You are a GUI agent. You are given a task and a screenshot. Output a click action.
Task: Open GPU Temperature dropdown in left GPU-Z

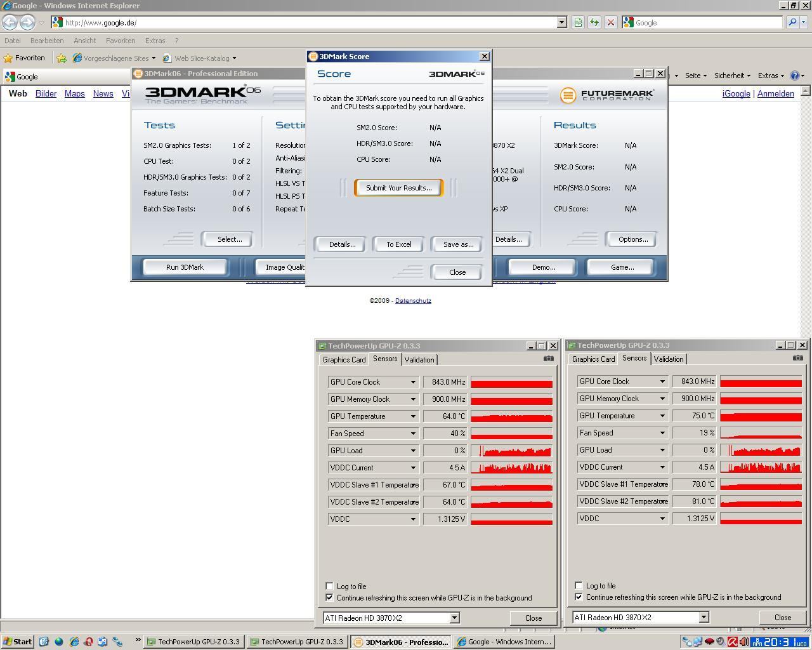413,416
